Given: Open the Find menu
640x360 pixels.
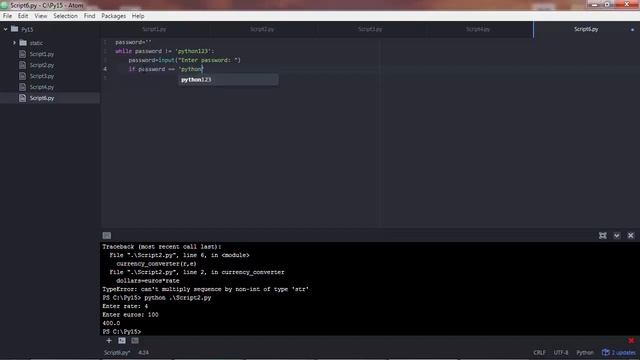Looking at the screenshot, I should 89,16.
